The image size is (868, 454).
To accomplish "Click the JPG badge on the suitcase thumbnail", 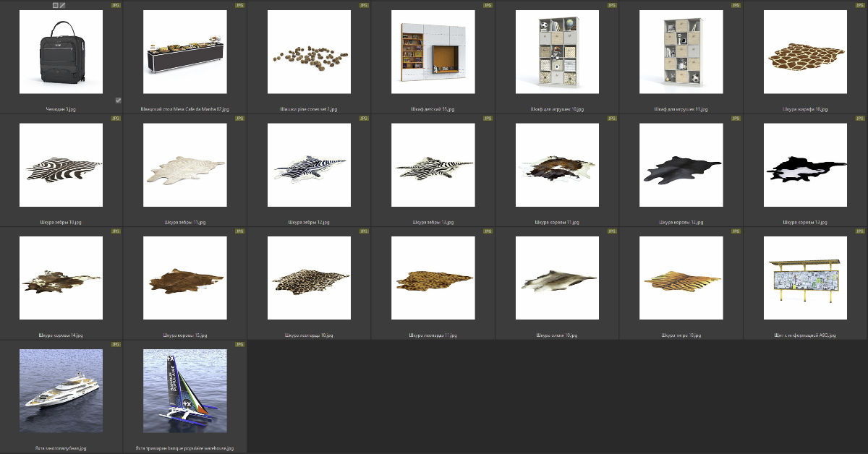I will 116,5.
